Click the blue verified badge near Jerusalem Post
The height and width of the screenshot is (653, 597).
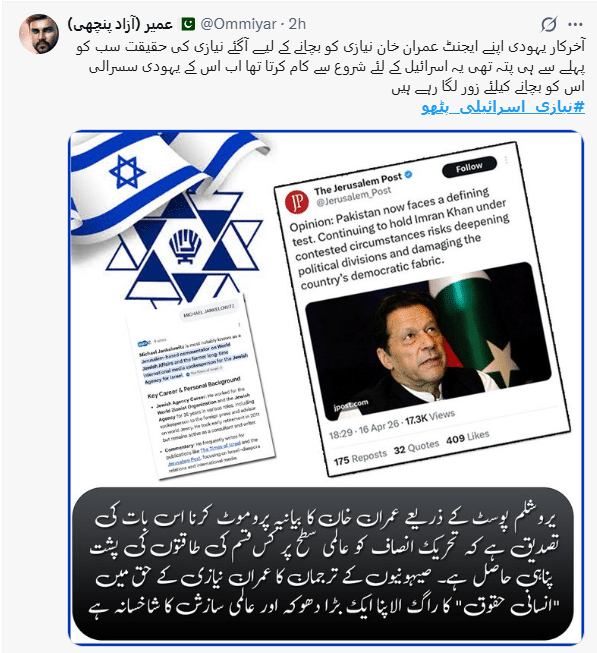408,174
